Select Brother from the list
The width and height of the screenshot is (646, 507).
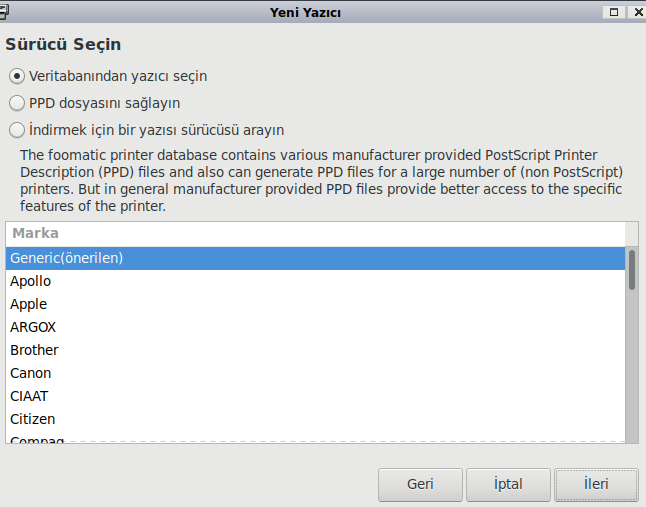coord(34,350)
